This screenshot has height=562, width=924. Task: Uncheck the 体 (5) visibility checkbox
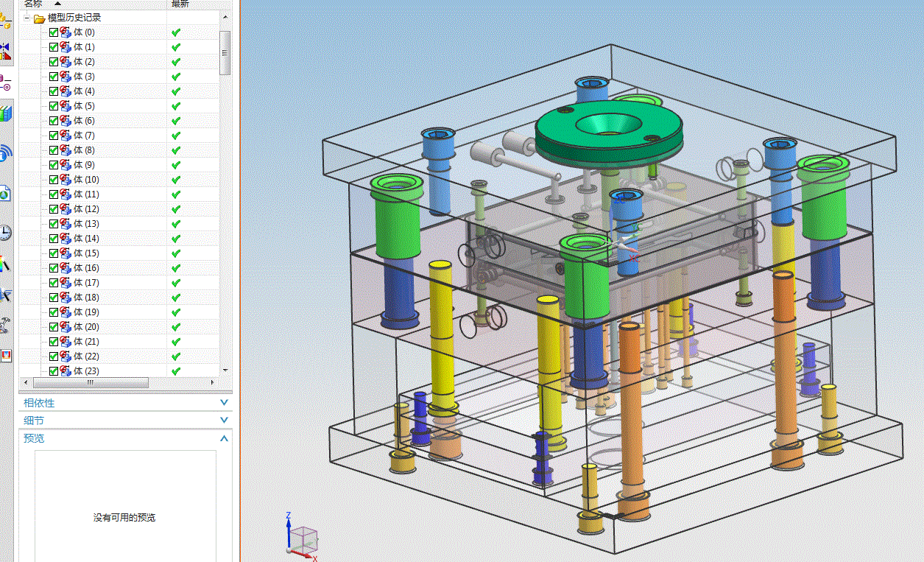tap(54, 106)
